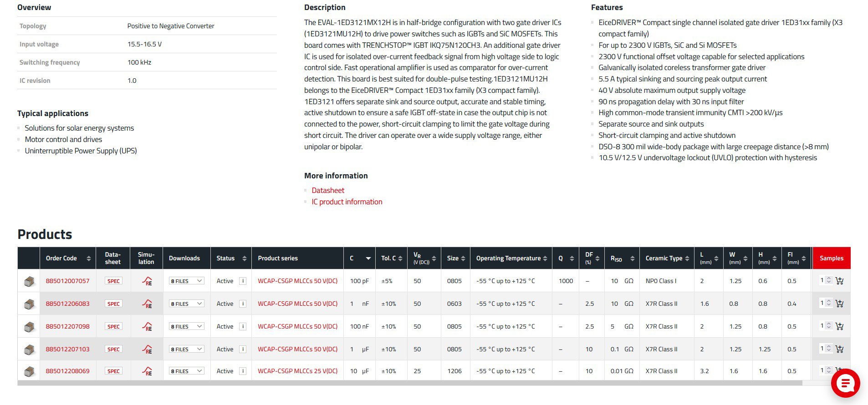Open SPEC datasheet for 885012208069

[x=113, y=371]
